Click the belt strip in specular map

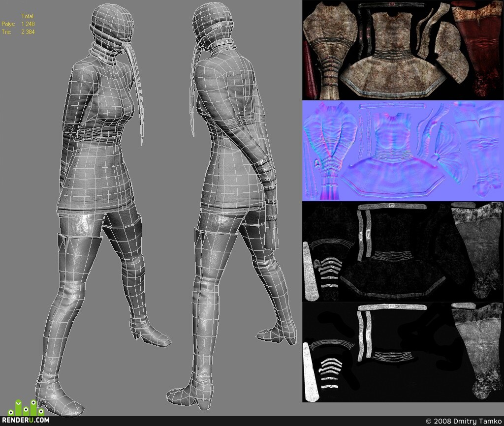tap(392, 206)
